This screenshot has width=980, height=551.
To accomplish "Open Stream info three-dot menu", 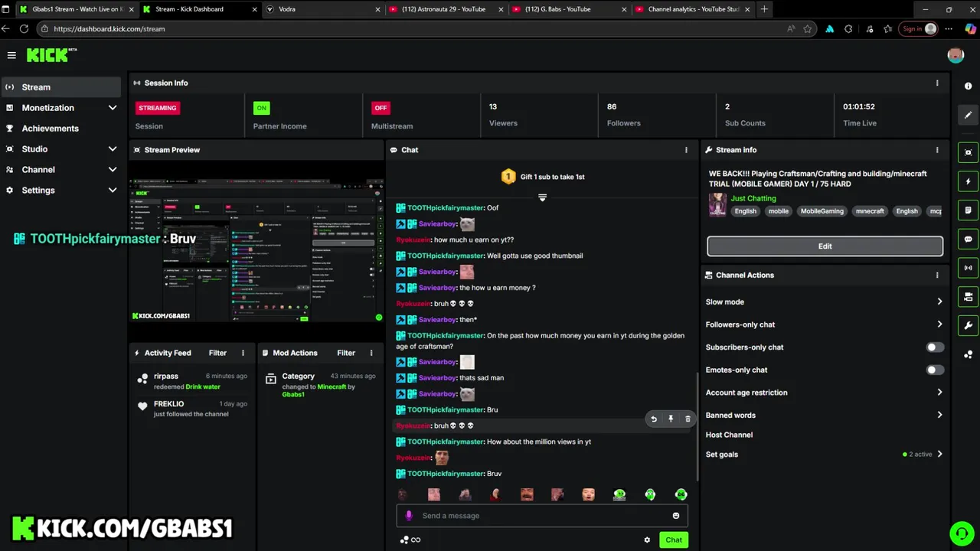I will pyautogui.click(x=937, y=150).
